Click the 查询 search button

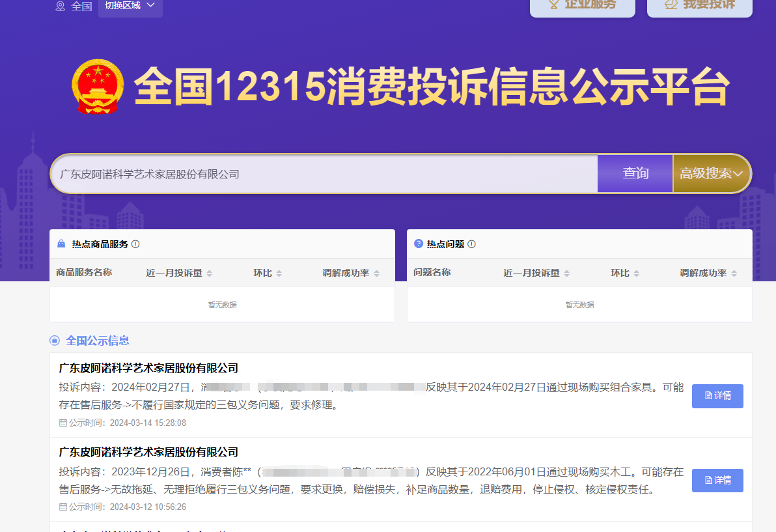coord(635,174)
